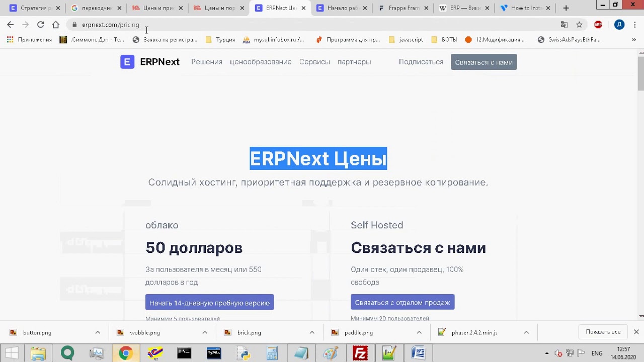Start the 14-day trial button
This screenshot has height=362, width=644.
pyautogui.click(x=209, y=302)
